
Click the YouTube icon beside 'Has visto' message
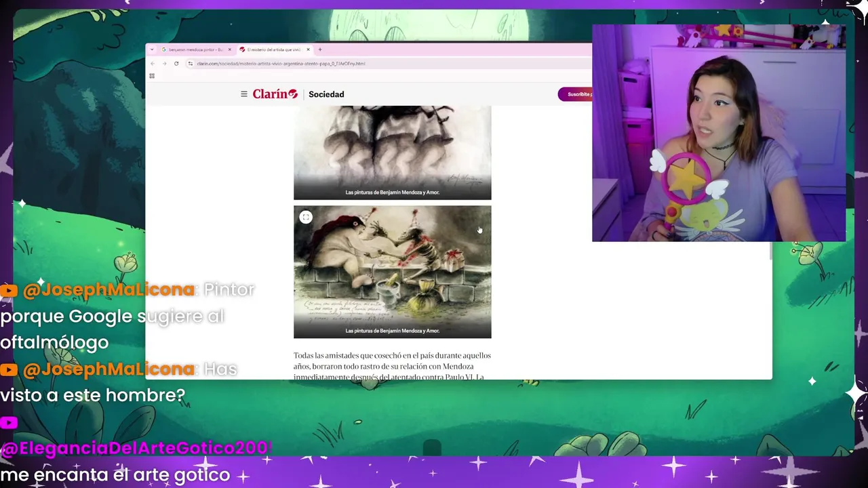(9, 370)
